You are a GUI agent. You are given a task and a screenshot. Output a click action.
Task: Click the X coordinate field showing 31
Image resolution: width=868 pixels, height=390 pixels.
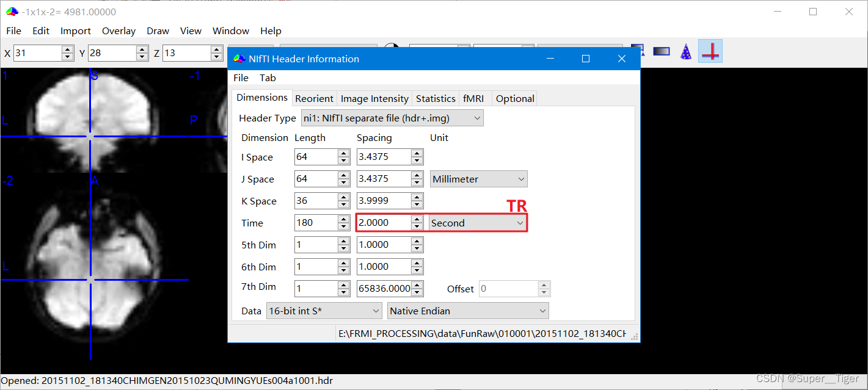(37, 53)
